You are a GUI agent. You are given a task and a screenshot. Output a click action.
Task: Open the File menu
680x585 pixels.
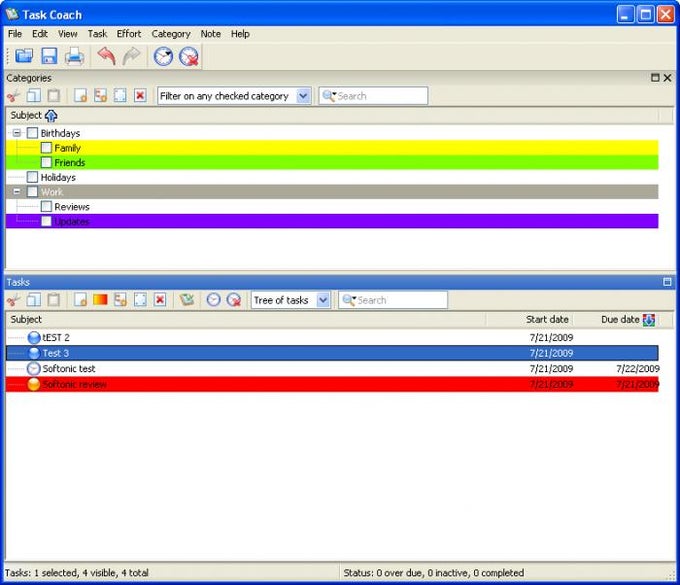[15, 34]
